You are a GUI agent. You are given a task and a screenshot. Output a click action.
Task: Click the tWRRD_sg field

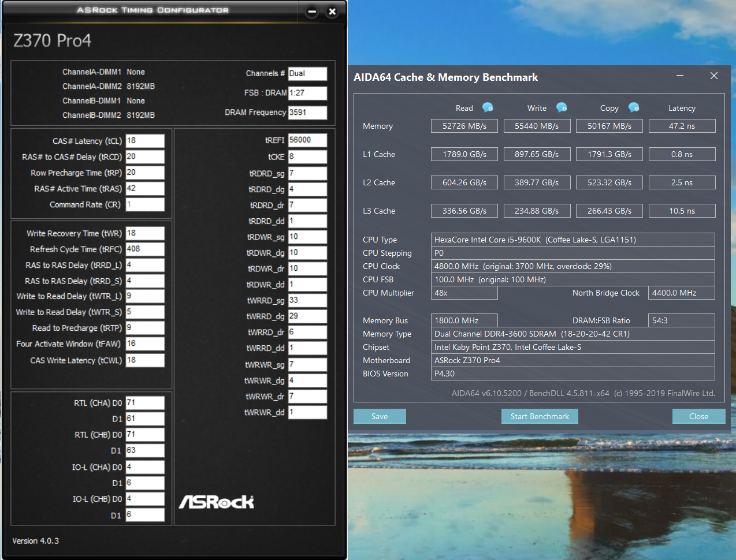(x=307, y=300)
